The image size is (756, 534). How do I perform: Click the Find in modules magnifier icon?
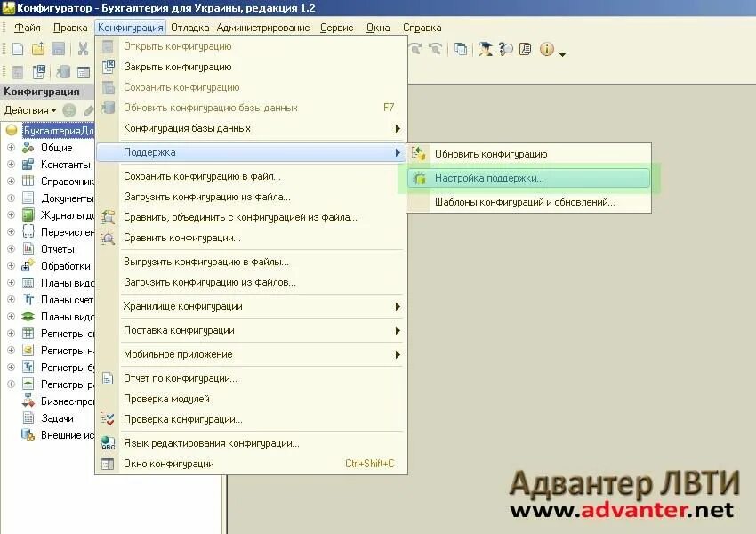pyautogui.click(x=505, y=49)
